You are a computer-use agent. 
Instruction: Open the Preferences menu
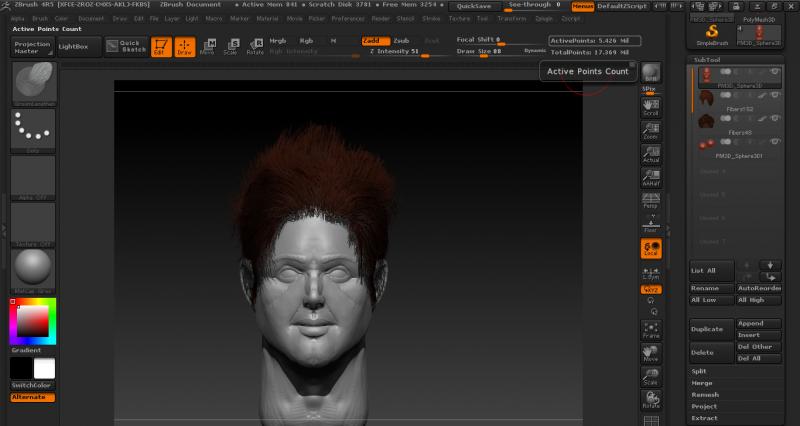pyautogui.click(x=348, y=18)
